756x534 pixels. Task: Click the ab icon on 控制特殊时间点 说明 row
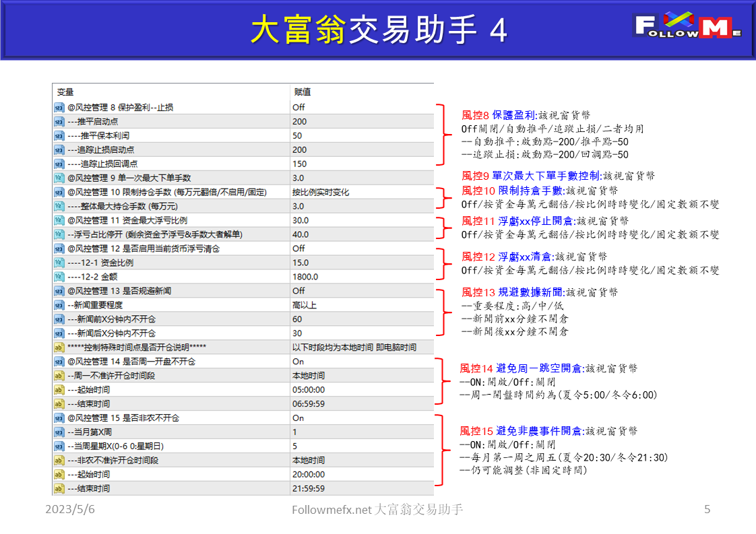tap(57, 347)
